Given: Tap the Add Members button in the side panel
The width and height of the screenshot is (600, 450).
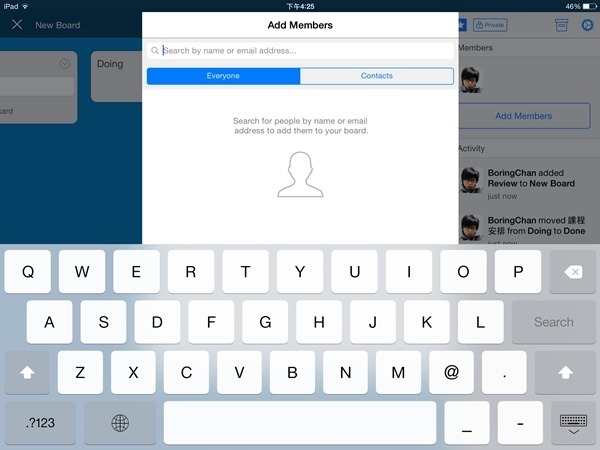Looking at the screenshot, I should (x=524, y=116).
